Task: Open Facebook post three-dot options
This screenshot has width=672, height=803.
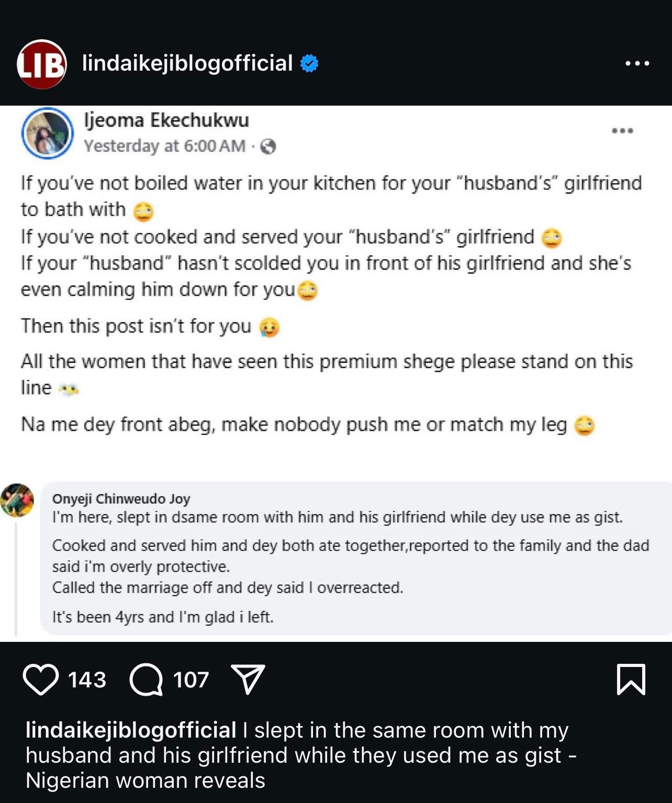Action: 622,130
